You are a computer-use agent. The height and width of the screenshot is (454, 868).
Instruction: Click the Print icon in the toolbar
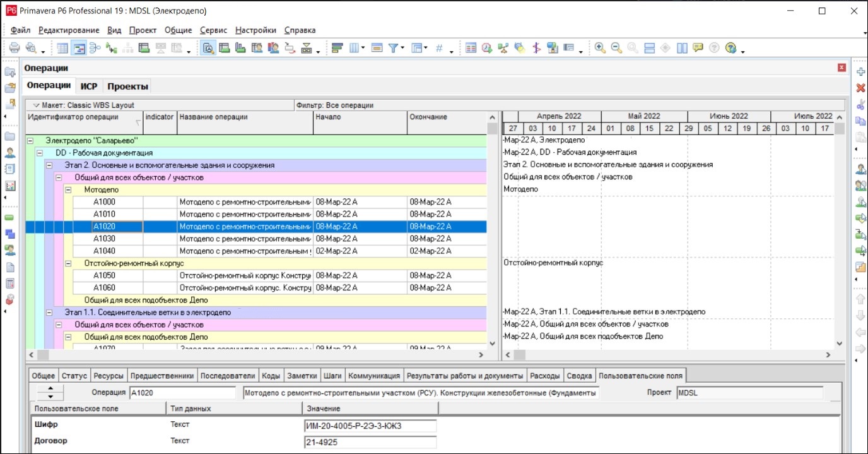pos(14,48)
